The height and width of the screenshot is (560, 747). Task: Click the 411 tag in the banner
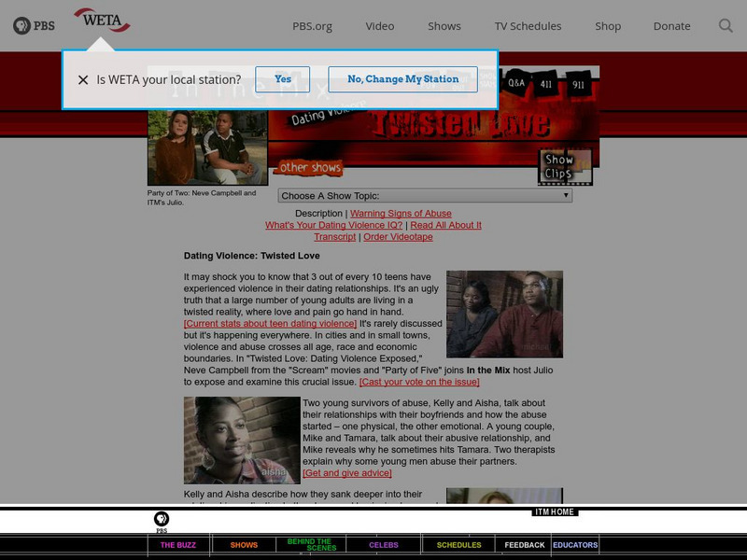click(x=546, y=84)
